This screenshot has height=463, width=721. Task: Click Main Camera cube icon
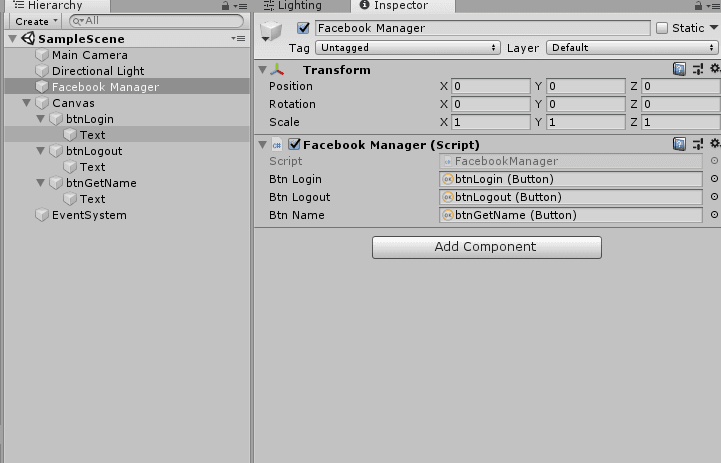[42, 55]
